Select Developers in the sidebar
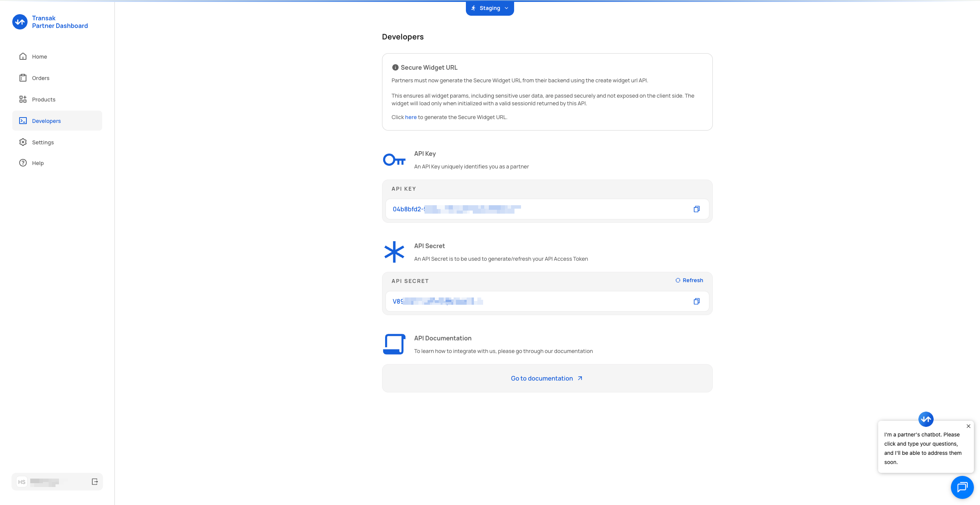Image resolution: width=980 pixels, height=505 pixels. click(x=46, y=121)
